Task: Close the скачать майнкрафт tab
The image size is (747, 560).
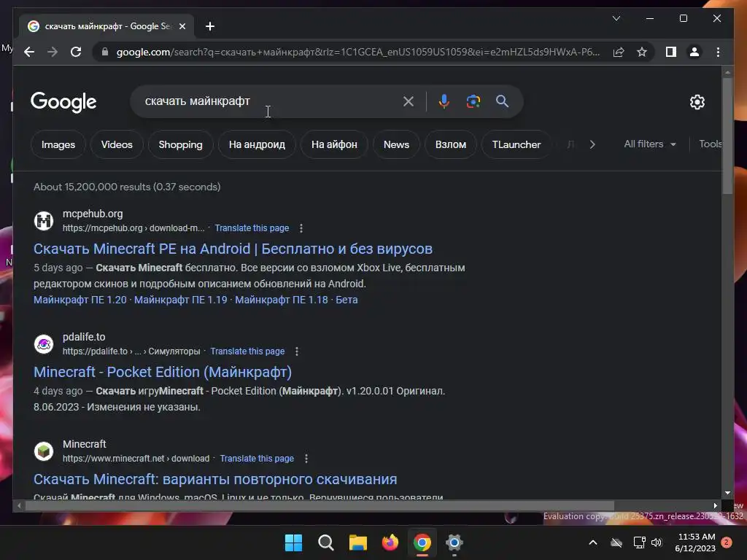Action: pyautogui.click(x=182, y=26)
